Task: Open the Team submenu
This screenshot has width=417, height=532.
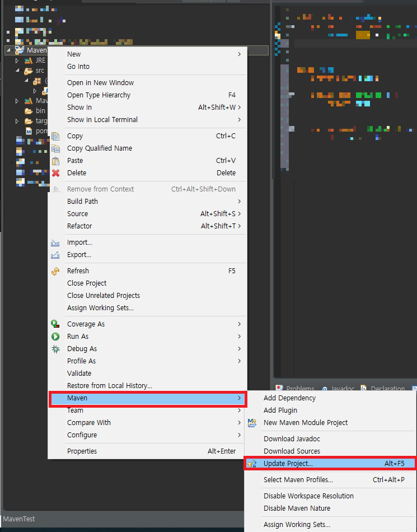Action: click(147, 410)
